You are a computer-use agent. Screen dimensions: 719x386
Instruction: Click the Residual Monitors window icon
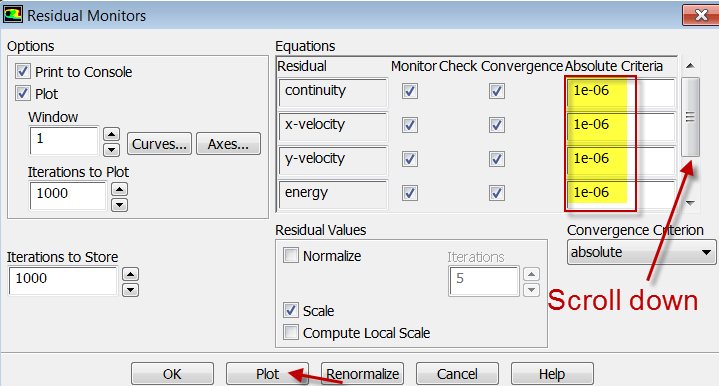[x=13, y=14]
